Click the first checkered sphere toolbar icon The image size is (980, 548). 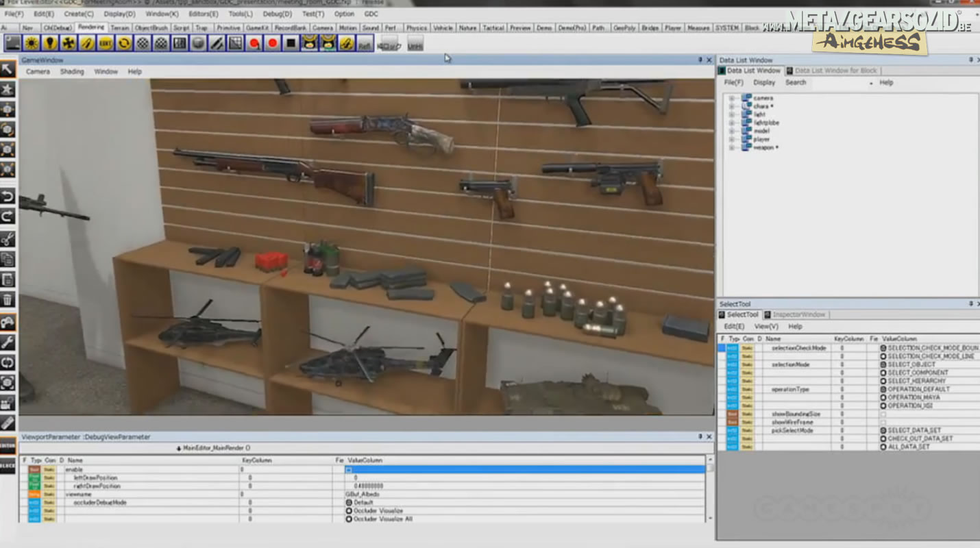click(143, 43)
